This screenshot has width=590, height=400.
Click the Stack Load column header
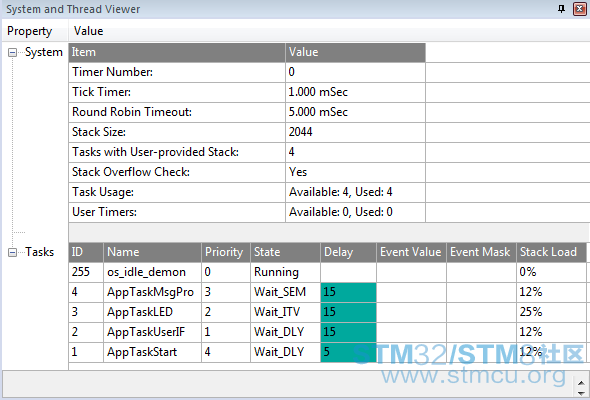pyautogui.click(x=551, y=252)
